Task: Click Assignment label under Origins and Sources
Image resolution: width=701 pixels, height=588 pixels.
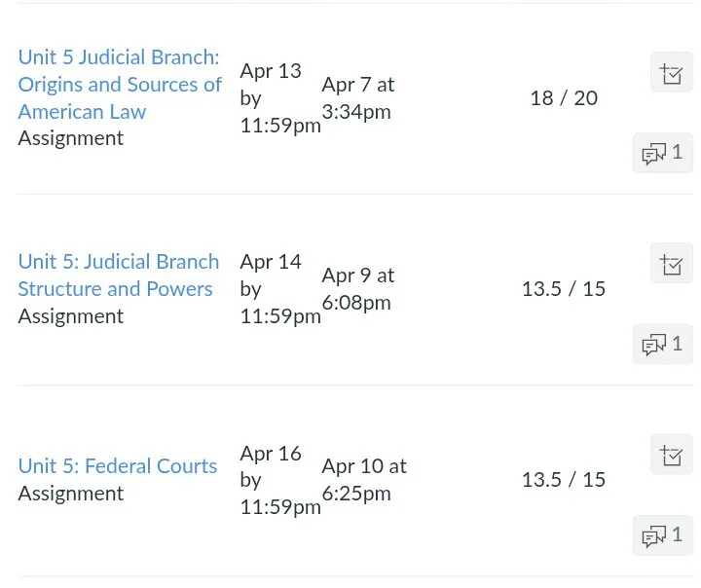Action: coord(71,138)
